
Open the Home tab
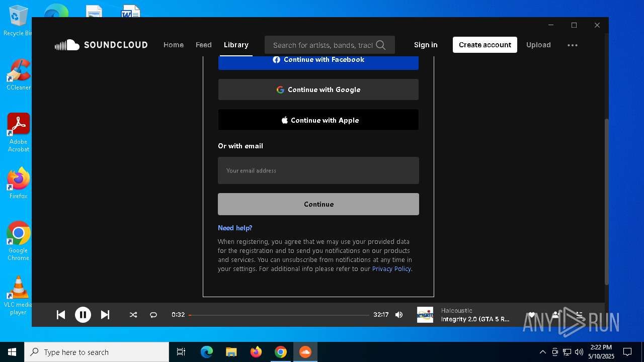click(x=174, y=45)
